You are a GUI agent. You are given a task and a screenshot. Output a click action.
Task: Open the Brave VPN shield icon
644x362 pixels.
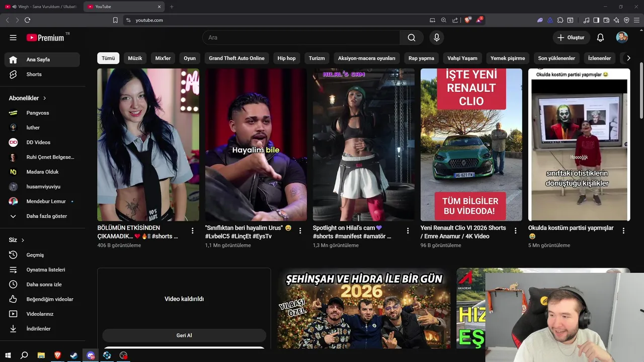(x=626, y=20)
